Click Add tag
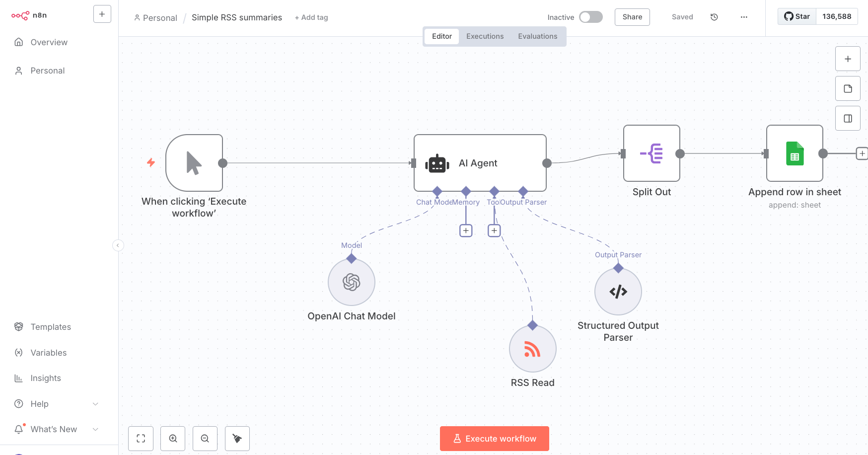This screenshot has height=455, width=868. (311, 17)
